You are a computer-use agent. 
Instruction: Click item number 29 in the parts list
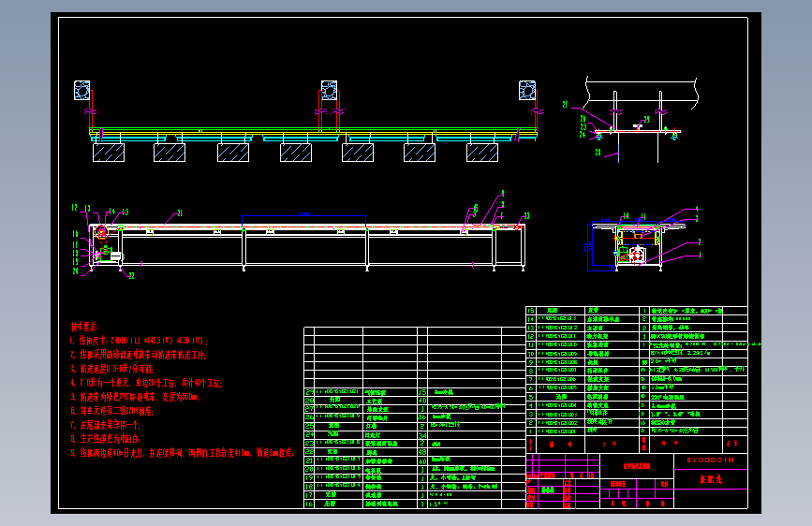click(309, 392)
